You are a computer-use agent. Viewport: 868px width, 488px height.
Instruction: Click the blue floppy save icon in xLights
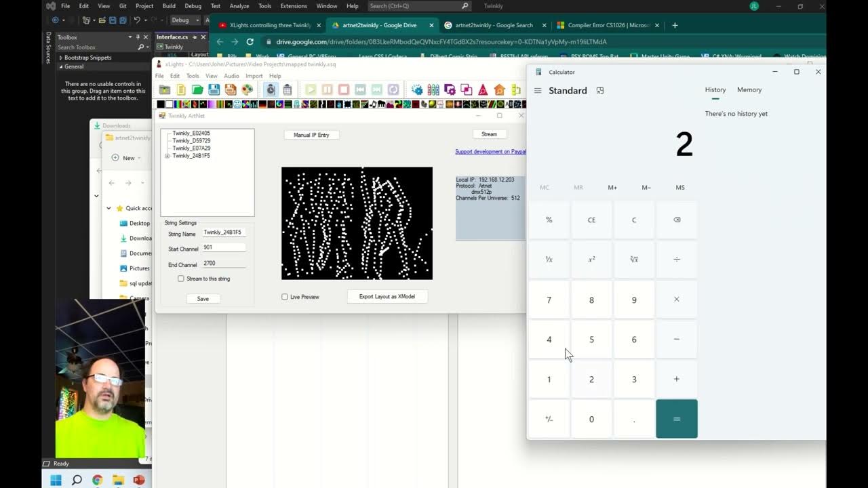(214, 89)
